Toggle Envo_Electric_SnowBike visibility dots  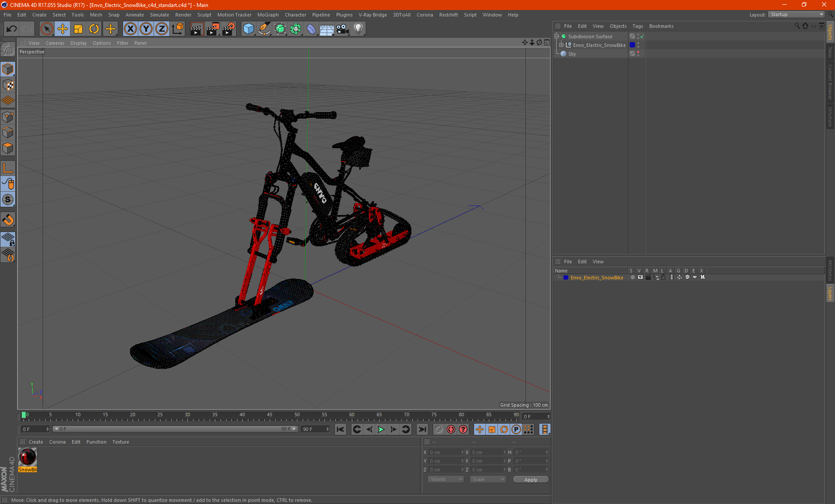coord(638,45)
